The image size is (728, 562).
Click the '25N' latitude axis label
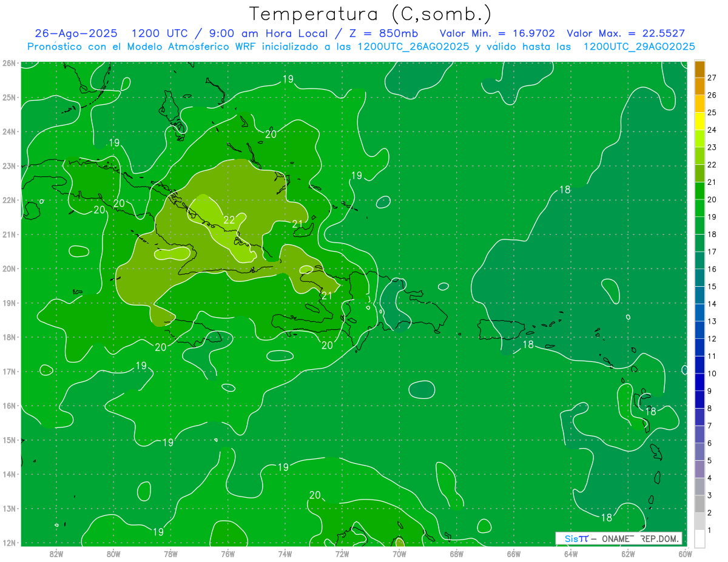point(8,97)
